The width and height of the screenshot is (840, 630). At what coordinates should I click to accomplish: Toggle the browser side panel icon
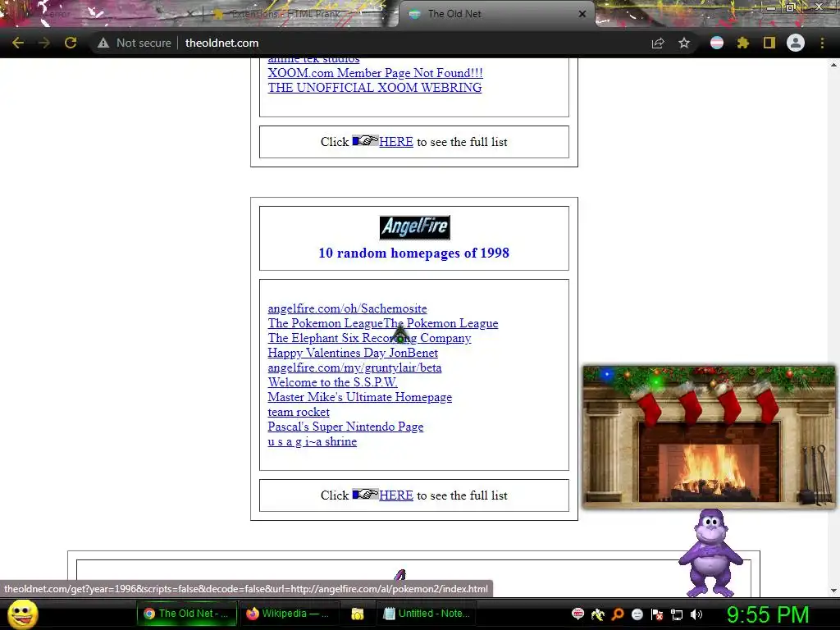[769, 43]
